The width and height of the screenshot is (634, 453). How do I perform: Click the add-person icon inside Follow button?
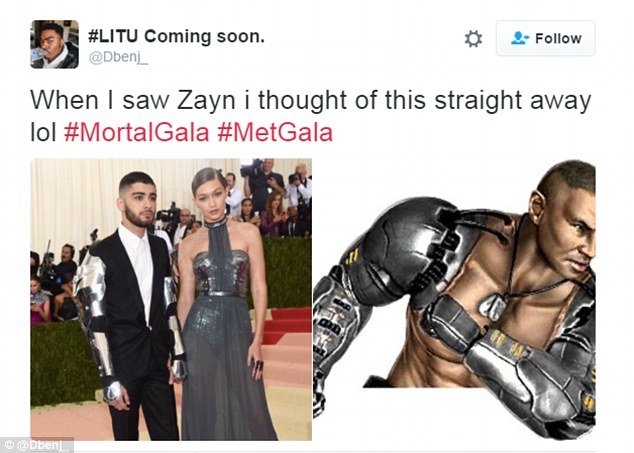520,38
